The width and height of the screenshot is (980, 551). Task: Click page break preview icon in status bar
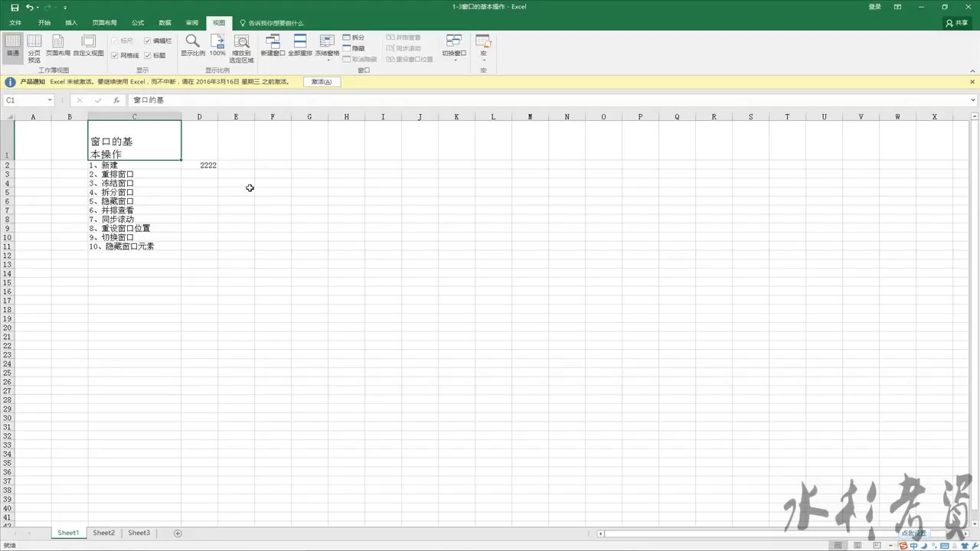point(878,545)
